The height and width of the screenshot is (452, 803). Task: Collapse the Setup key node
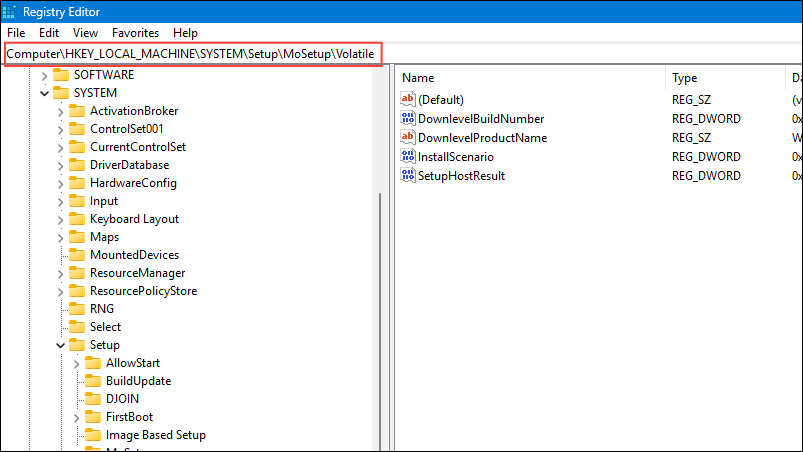point(60,345)
